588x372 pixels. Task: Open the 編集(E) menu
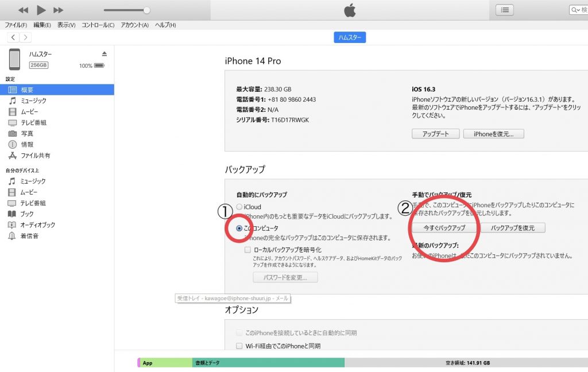(x=42, y=25)
